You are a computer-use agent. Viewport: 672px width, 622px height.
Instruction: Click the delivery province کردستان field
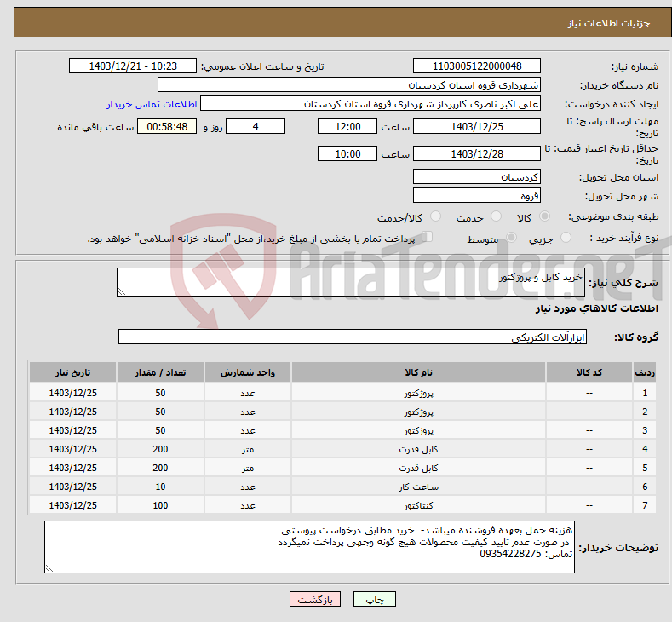click(x=477, y=176)
